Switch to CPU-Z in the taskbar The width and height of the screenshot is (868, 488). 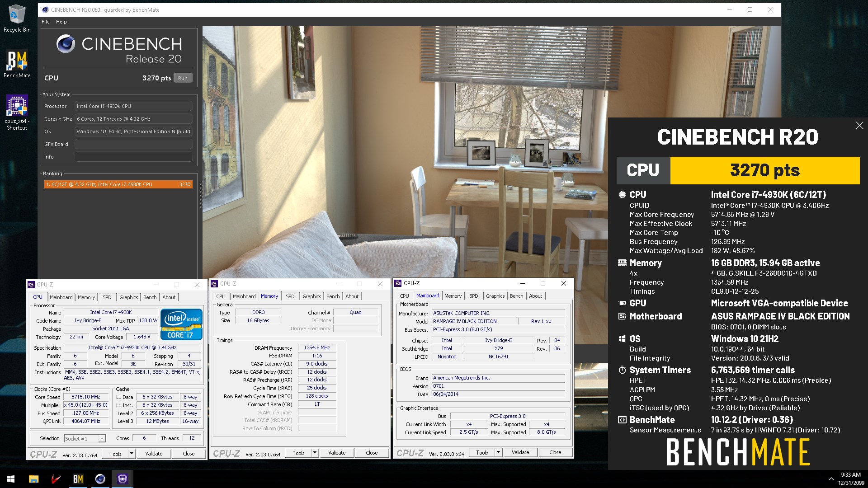point(122,479)
